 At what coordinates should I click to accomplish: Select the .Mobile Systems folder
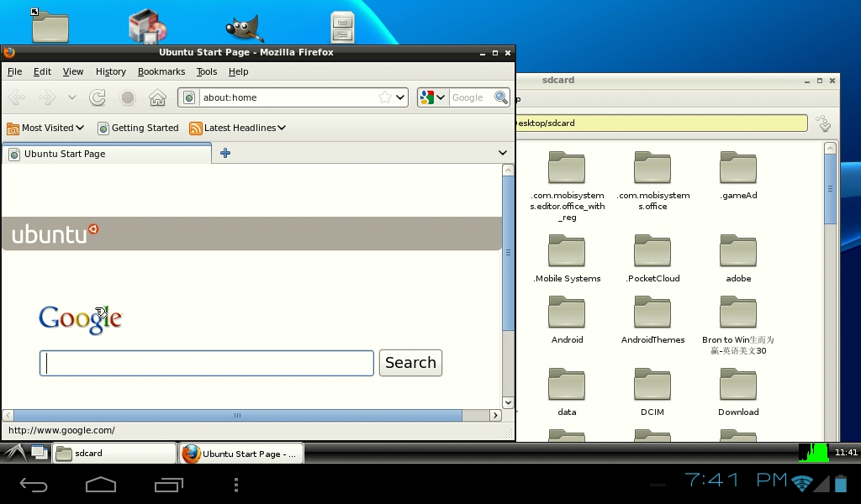click(567, 259)
